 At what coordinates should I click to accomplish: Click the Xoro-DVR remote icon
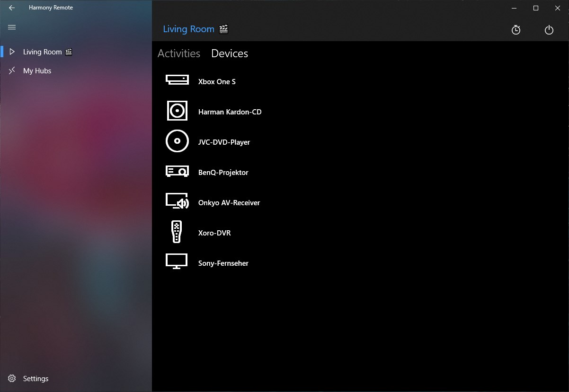click(177, 231)
